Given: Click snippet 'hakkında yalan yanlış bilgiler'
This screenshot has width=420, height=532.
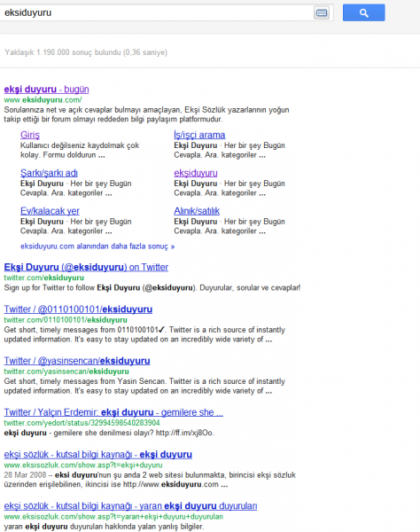Looking at the screenshot, I should [104, 527].
